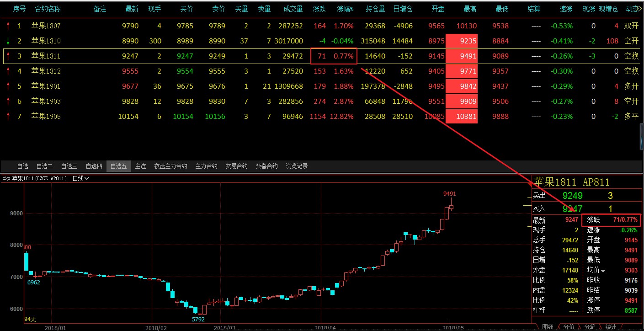The width and height of the screenshot is (644, 331).
Task: Open the 主力合约 tab
Action: click(206, 166)
